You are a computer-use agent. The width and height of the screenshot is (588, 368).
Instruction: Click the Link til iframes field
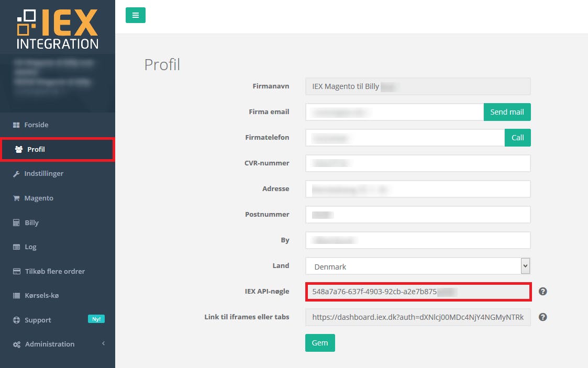(x=418, y=317)
